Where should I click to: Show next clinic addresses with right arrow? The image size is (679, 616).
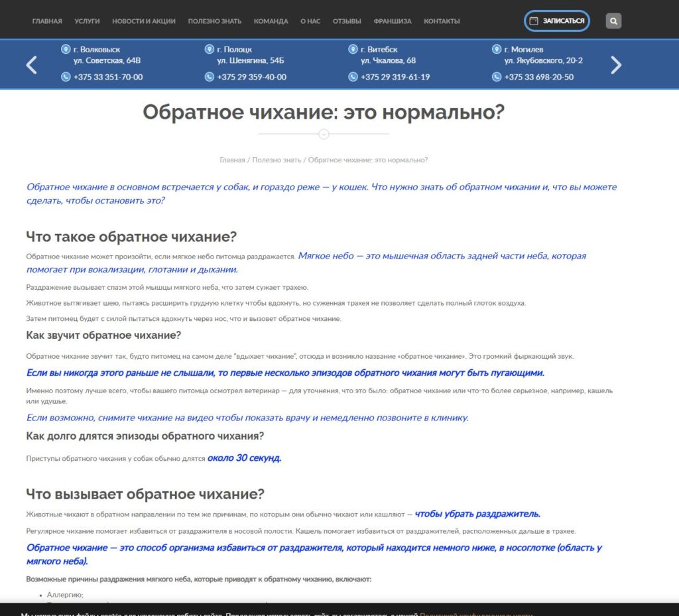[x=616, y=65]
